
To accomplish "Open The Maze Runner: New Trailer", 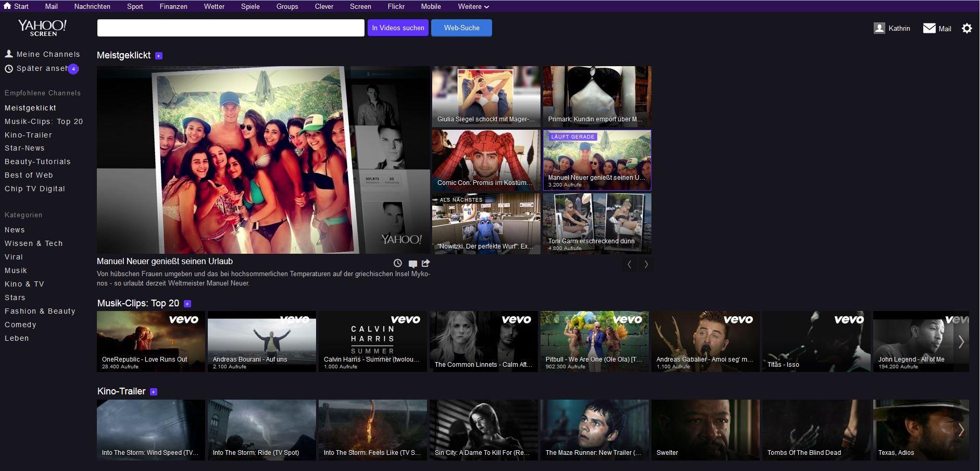I will click(595, 430).
